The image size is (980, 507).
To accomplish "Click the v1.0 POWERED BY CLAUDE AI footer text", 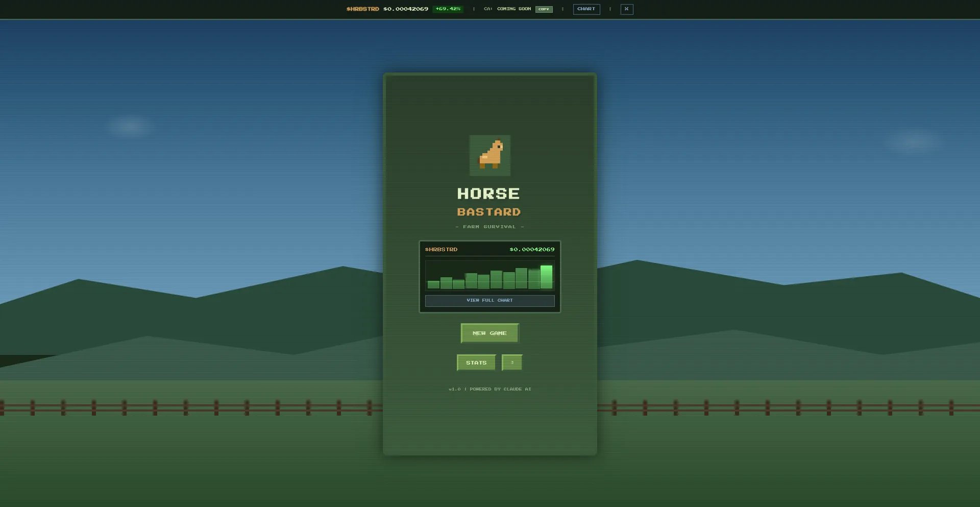I will (x=489, y=389).
